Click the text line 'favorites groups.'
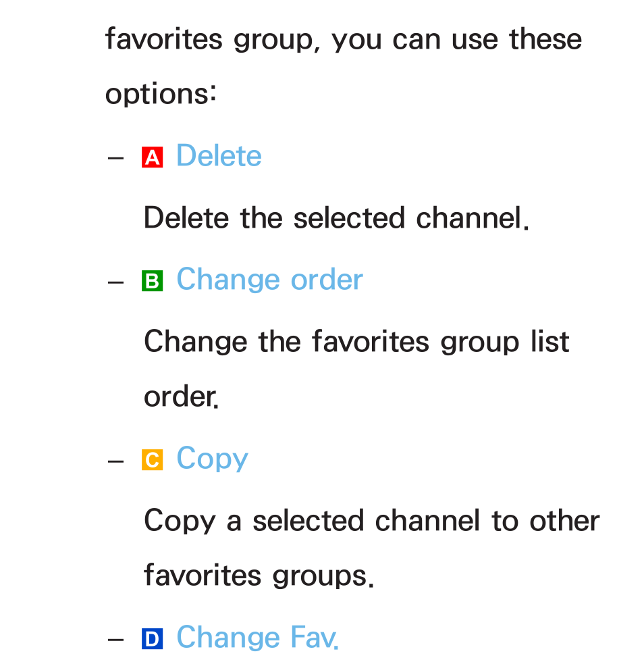 pos(259,576)
